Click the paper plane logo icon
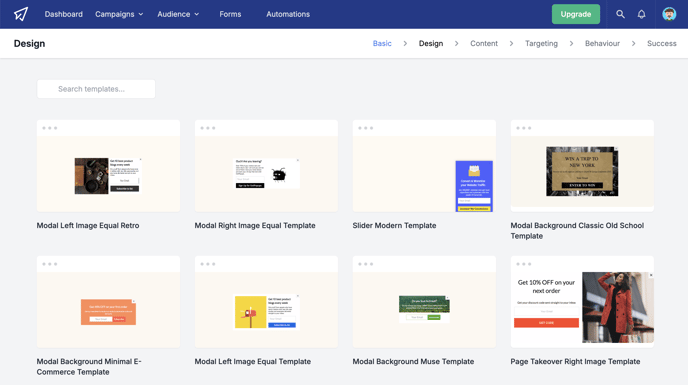The image size is (688, 385). click(x=21, y=14)
